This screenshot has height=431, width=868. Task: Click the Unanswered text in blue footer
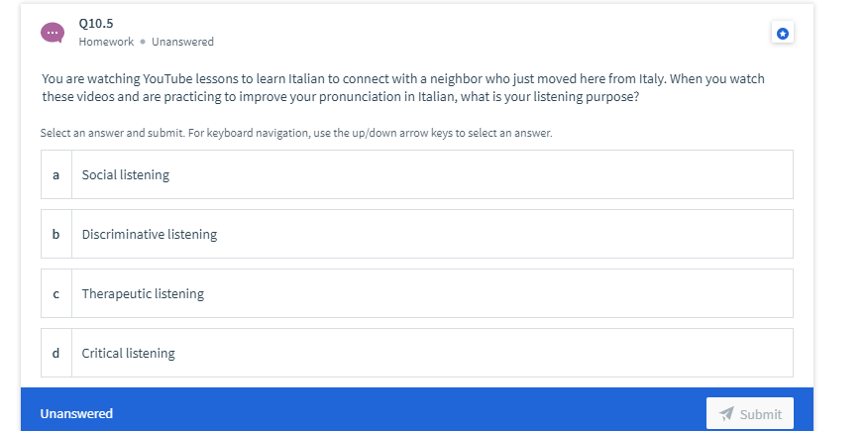[x=76, y=414]
